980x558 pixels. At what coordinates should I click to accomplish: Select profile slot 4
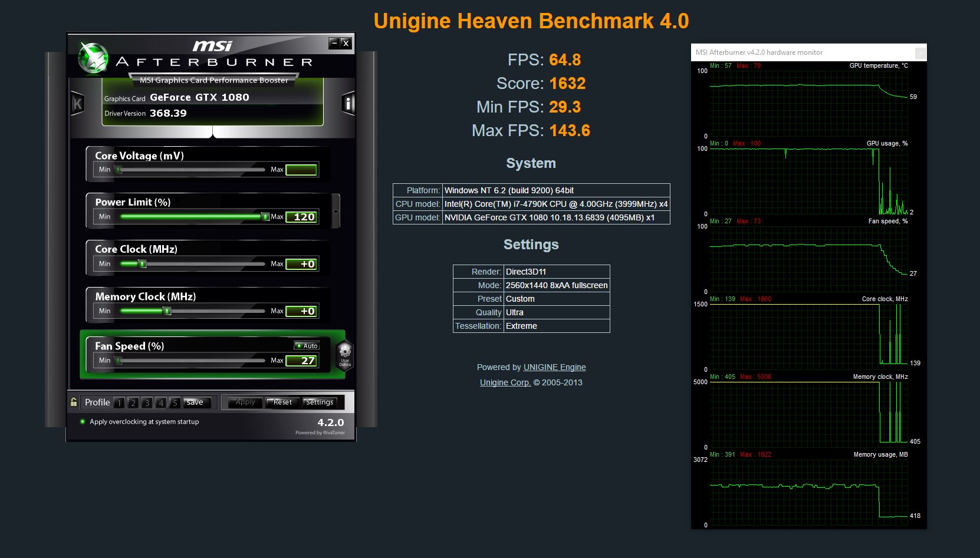tap(161, 403)
